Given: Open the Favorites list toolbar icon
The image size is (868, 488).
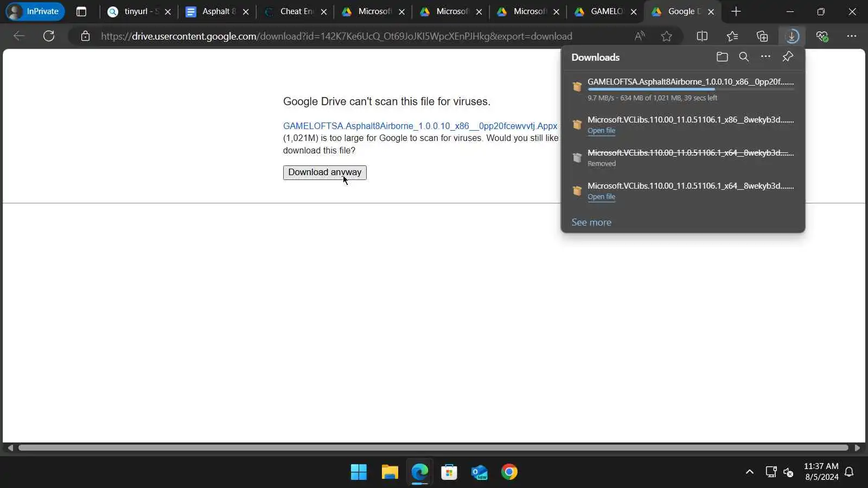Looking at the screenshot, I should [732, 36].
